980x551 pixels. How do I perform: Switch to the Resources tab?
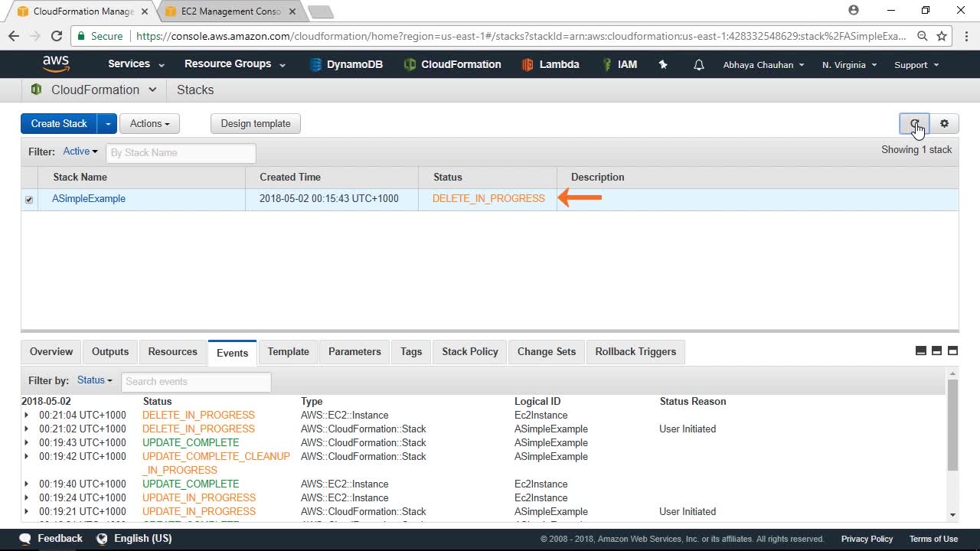click(173, 351)
